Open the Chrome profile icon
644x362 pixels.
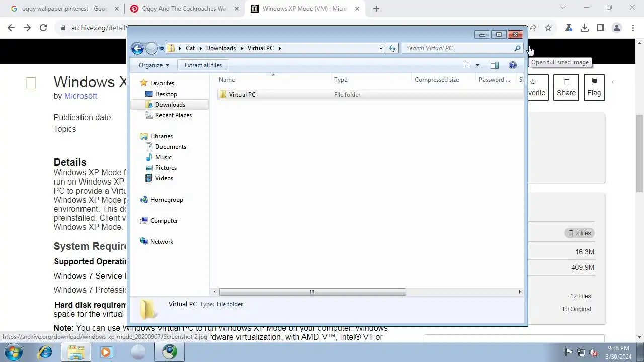click(617, 28)
